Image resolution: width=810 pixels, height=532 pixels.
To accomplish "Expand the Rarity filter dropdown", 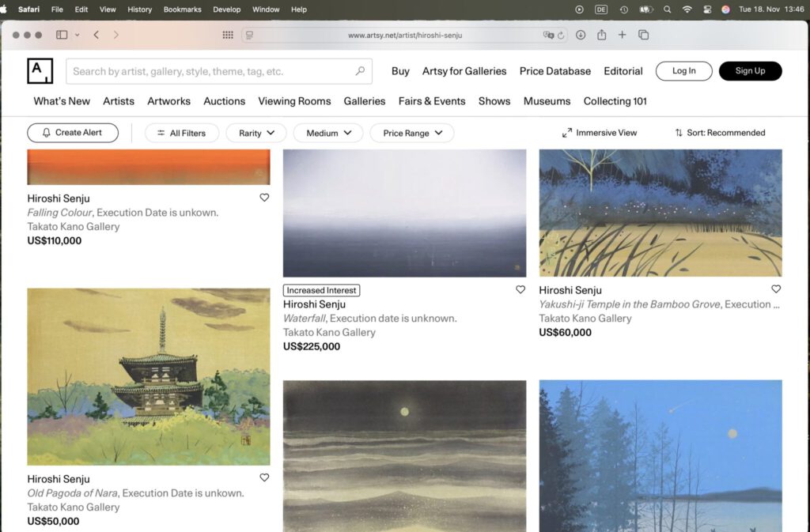I will pos(256,133).
